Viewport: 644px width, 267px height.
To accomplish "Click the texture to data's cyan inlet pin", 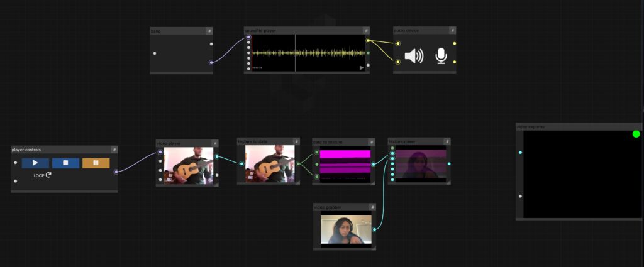I will coord(241,164).
